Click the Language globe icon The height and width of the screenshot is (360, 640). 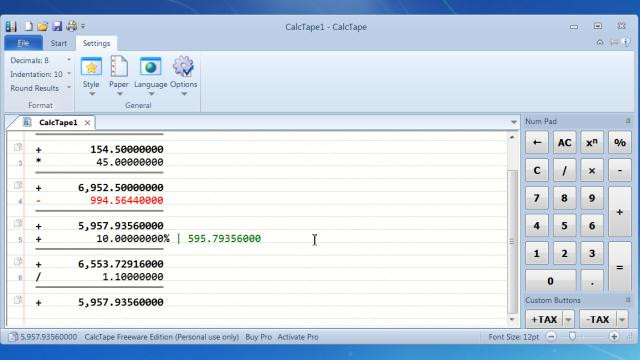click(x=151, y=67)
